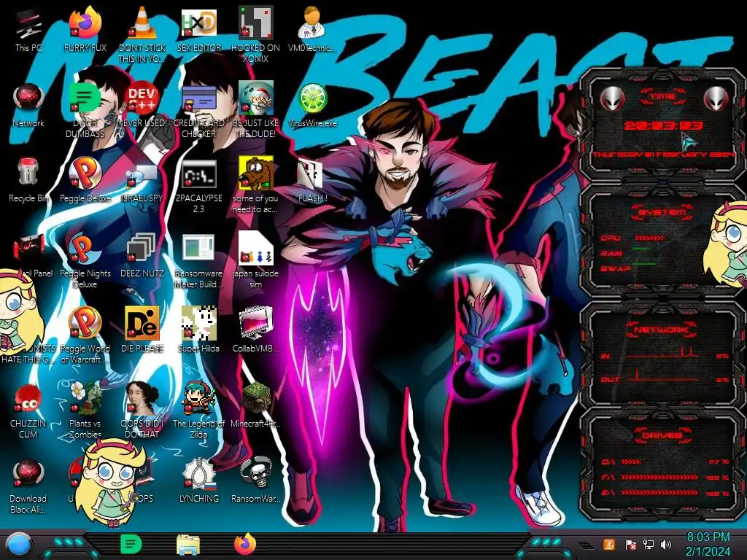Select the green D FOR DUMBASS icon
This screenshot has height=560, width=747.
(x=85, y=109)
